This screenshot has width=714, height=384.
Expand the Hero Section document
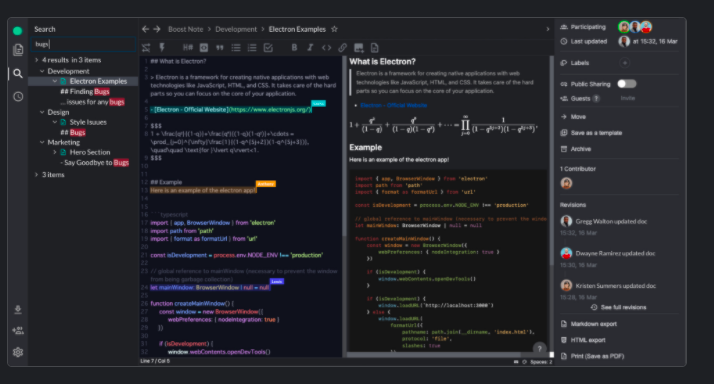coord(55,152)
